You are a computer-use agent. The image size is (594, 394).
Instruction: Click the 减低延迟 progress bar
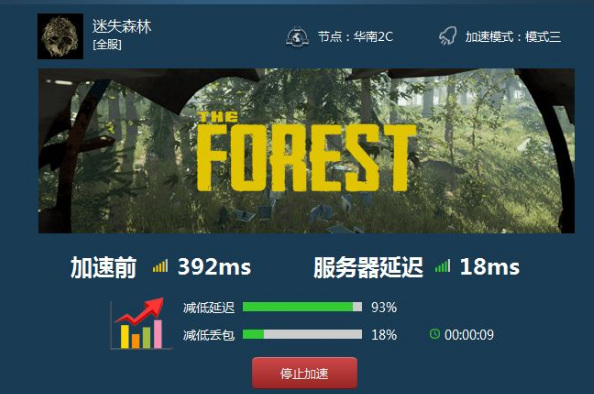302,306
